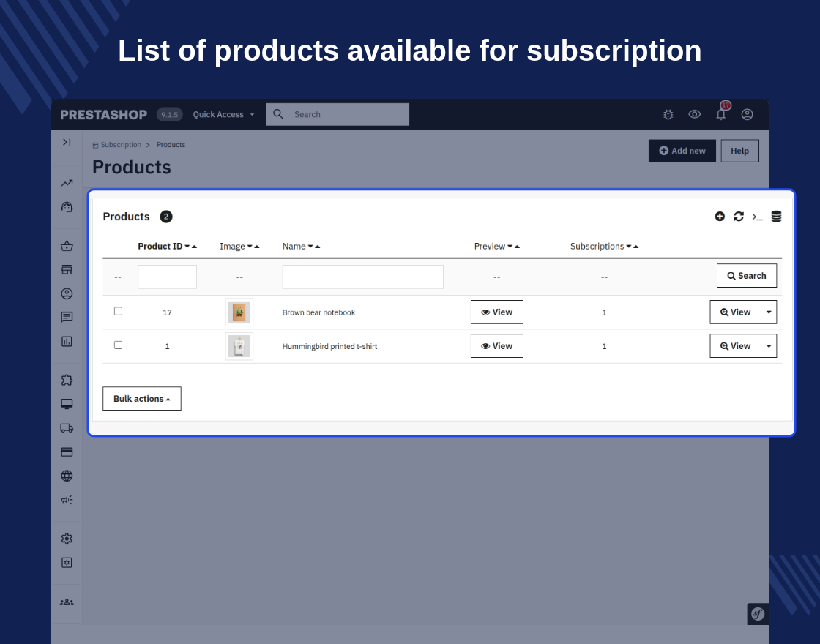Go to Subscription breadcrumb
The image size is (820, 644).
(121, 145)
